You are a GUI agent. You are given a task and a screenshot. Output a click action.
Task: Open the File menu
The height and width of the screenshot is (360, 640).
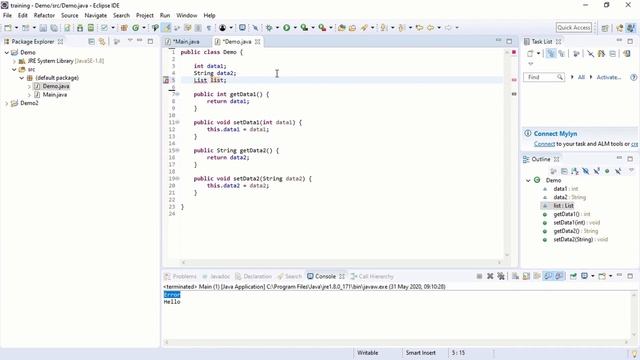7,16
